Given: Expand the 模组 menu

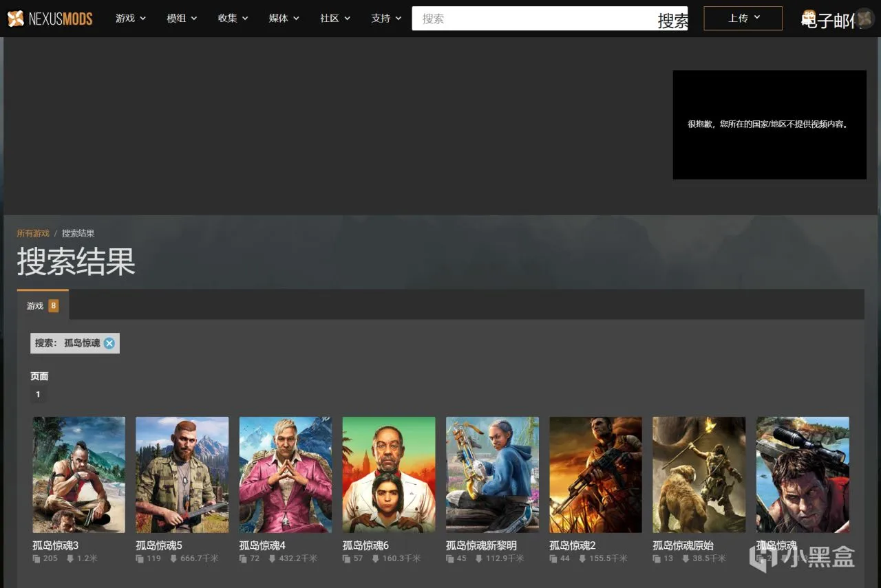Looking at the screenshot, I should [x=182, y=19].
